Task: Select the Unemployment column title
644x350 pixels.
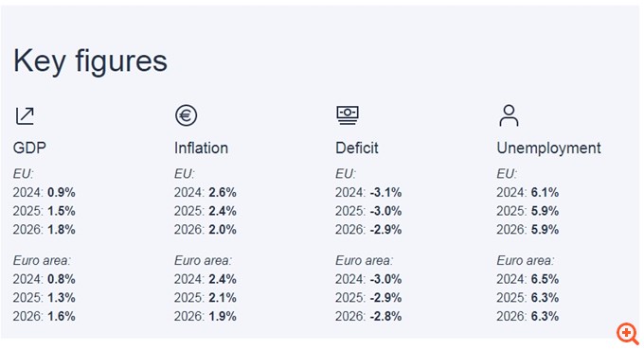Action: coord(548,149)
